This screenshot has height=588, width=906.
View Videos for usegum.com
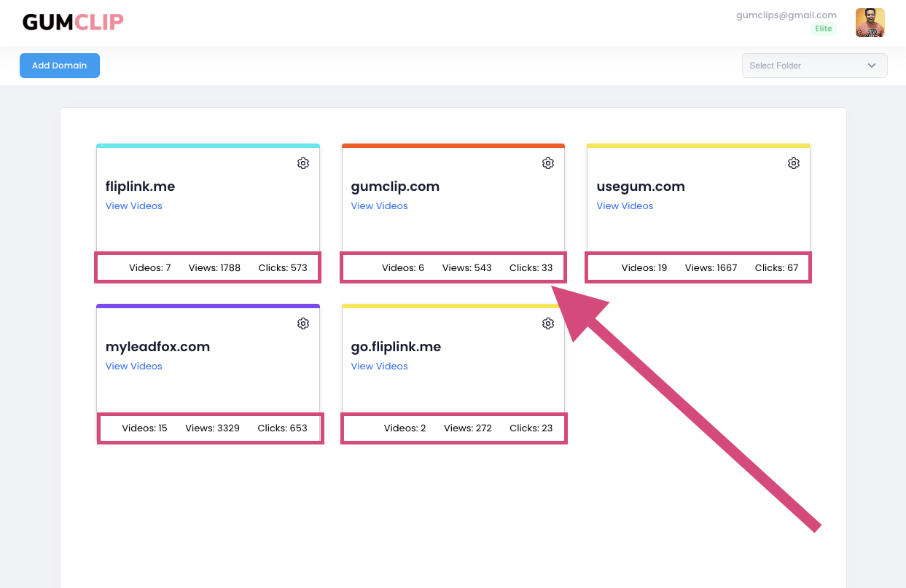625,206
